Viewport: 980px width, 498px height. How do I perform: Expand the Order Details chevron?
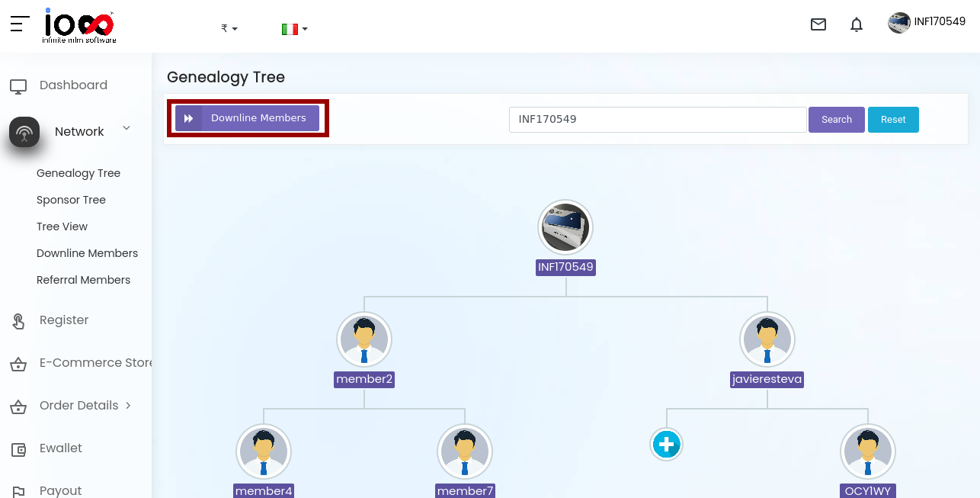(128, 406)
